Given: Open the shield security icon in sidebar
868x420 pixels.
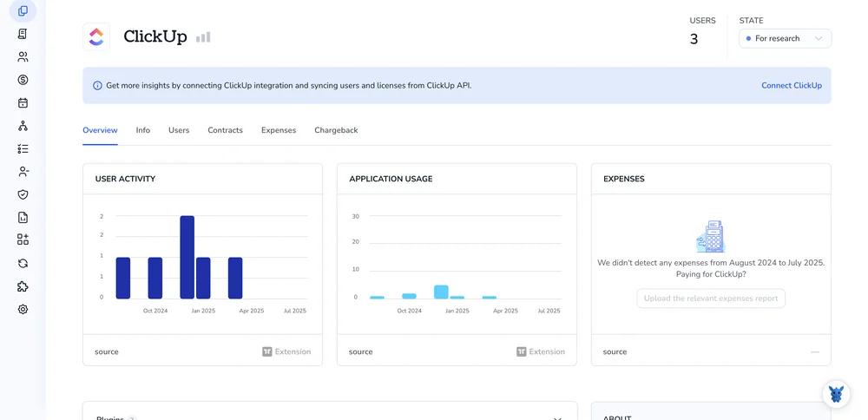Looking at the screenshot, I should click(23, 194).
